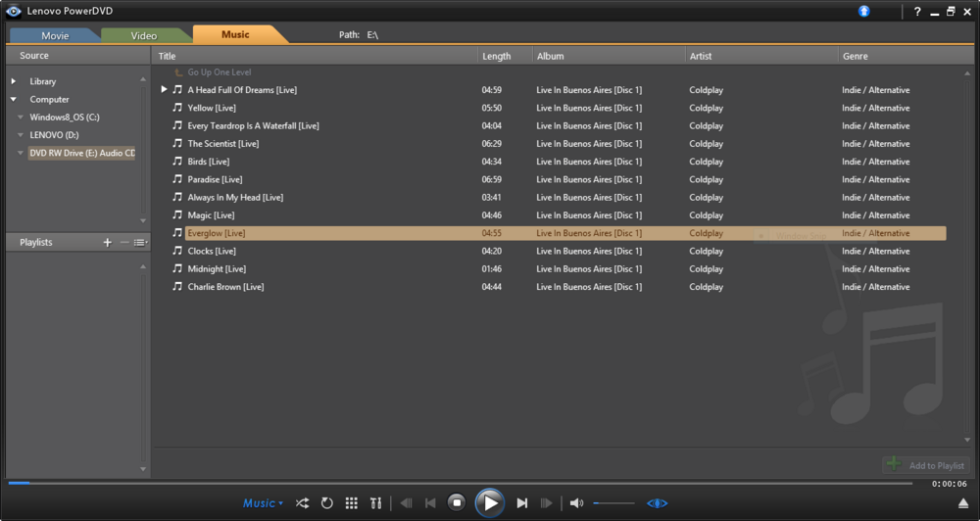
Task: Add a new playlist with the plus icon
Action: tap(108, 243)
